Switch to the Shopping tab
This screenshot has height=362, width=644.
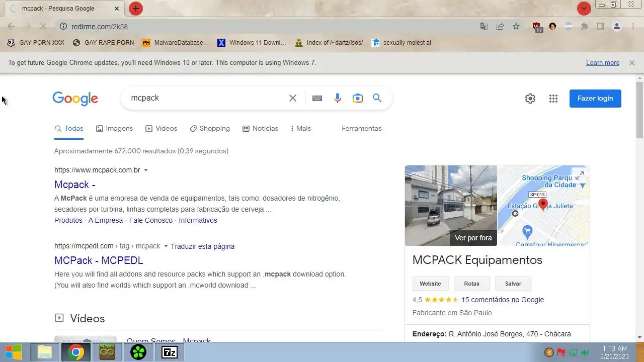coord(209,129)
